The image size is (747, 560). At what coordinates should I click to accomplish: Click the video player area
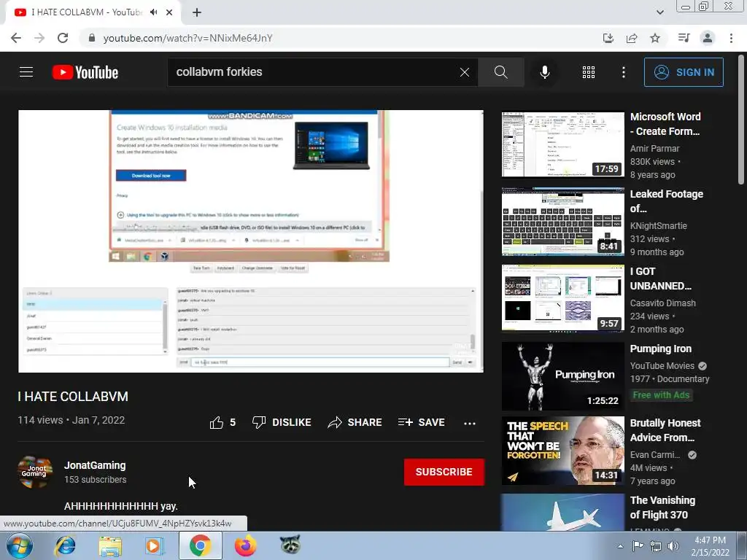pyautogui.click(x=251, y=241)
